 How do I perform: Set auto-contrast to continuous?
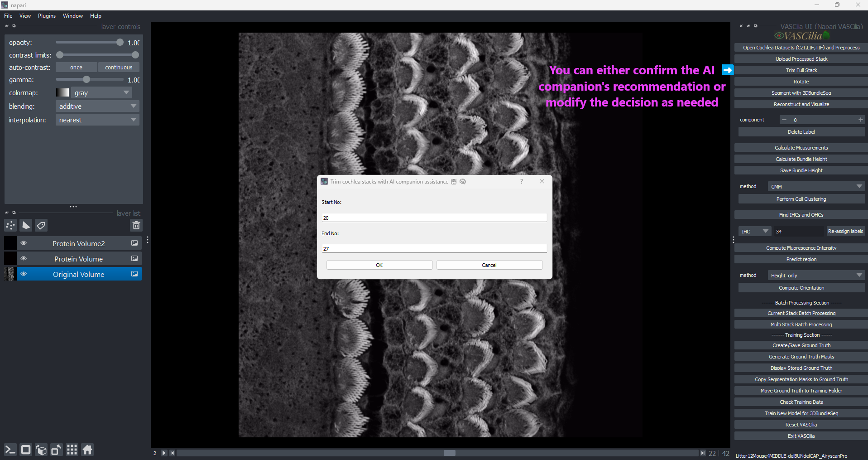coord(119,67)
